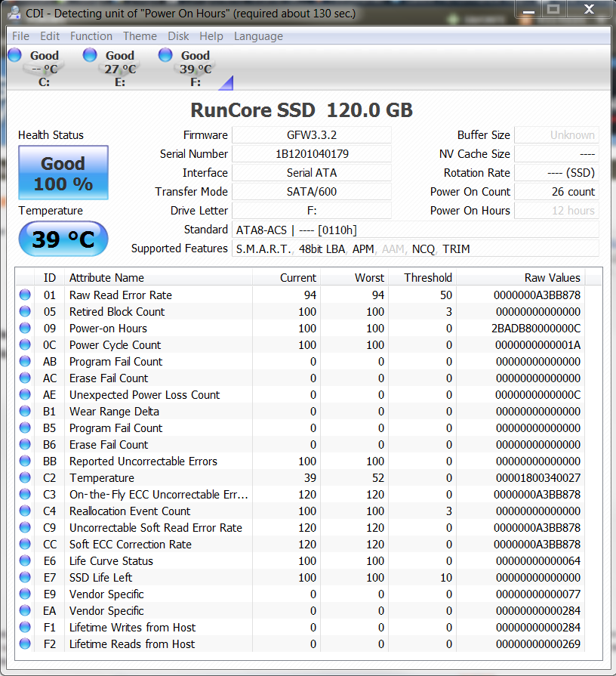Open the File menu

click(x=21, y=36)
